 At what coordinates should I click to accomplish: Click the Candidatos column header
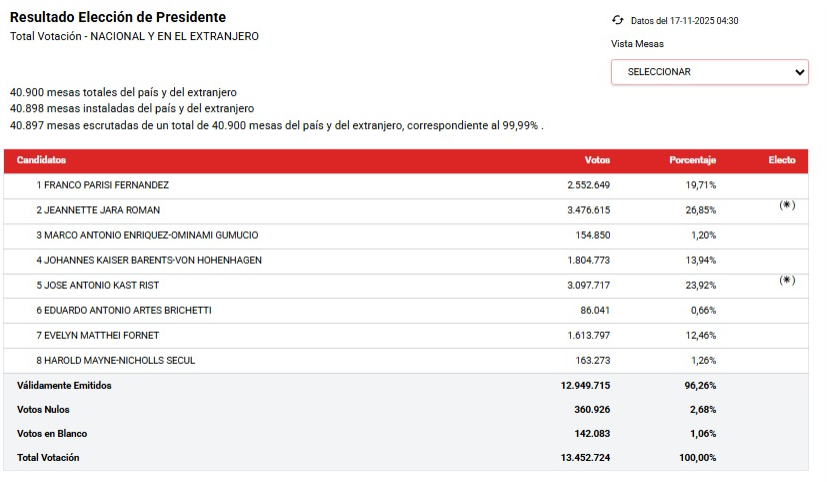(41, 161)
